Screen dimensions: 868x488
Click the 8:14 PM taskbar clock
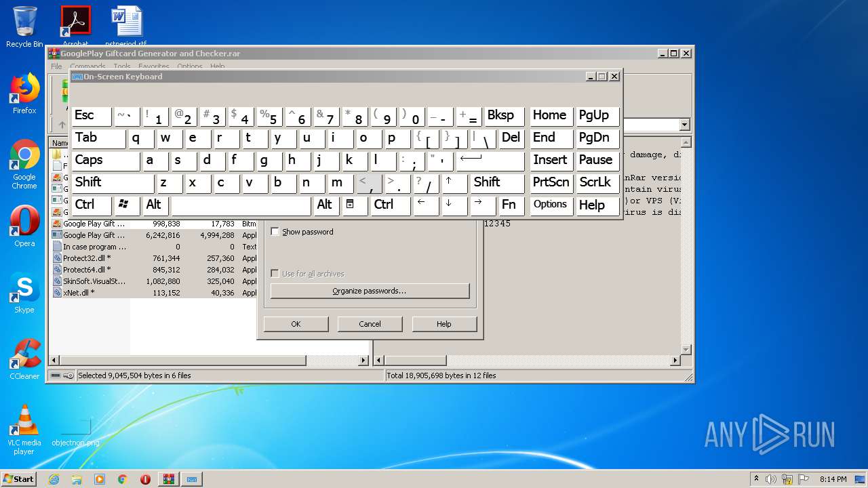pos(833,479)
